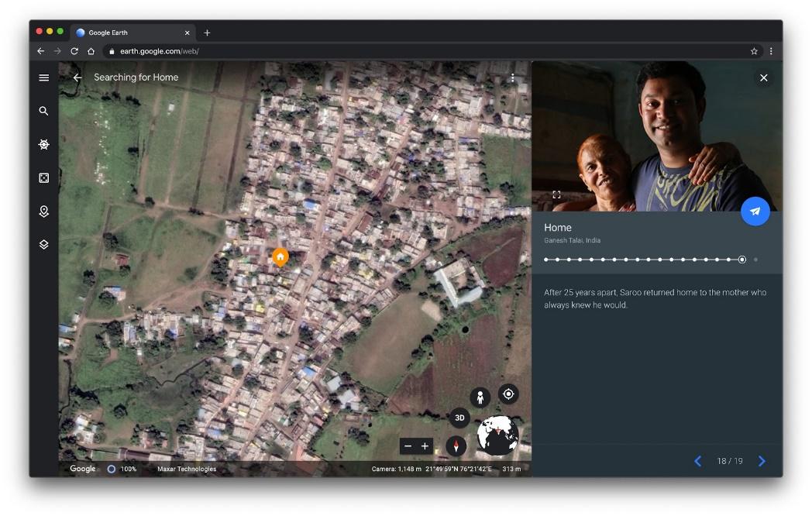Open Search in the left sidebar
This screenshot has height=516, width=812.
[x=44, y=111]
